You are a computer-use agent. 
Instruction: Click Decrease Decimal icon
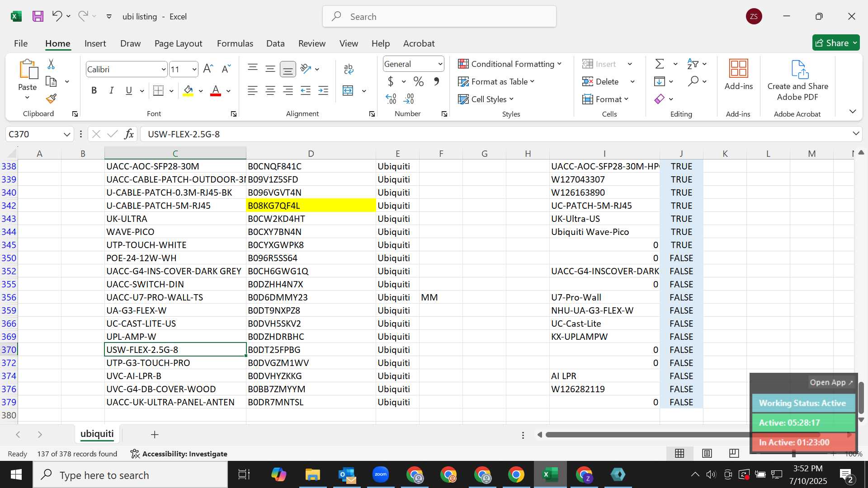click(409, 99)
